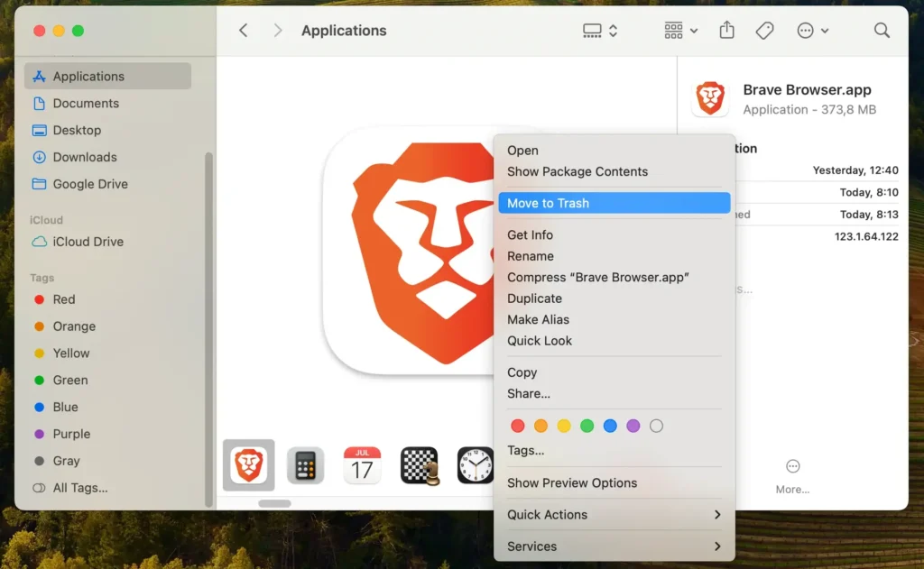This screenshot has width=924, height=569.
Task: Apply the yellow tag color dot in menu
Action: coord(564,426)
